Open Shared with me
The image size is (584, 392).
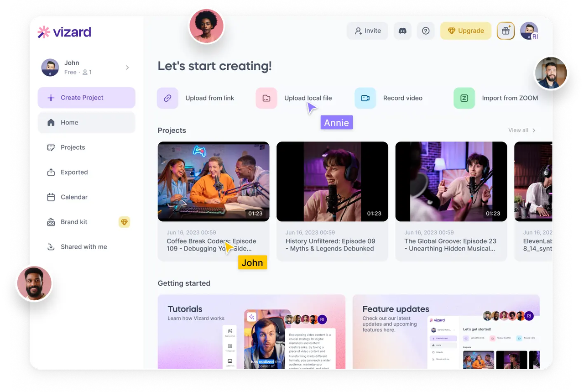[x=83, y=246]
